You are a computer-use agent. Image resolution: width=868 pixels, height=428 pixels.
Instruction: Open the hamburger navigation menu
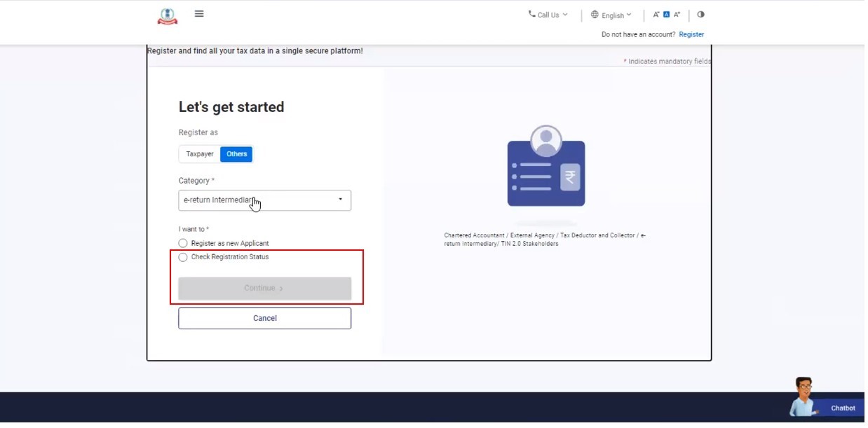[x=199, y=14]
